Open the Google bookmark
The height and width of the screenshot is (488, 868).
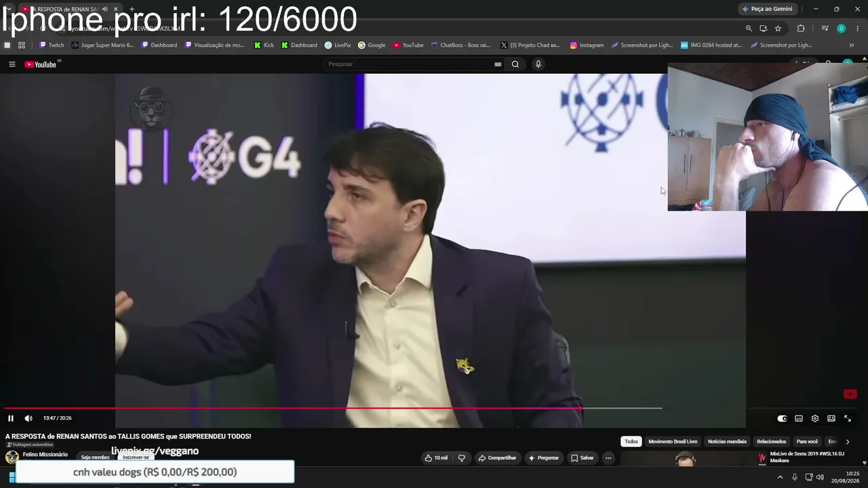372,45
